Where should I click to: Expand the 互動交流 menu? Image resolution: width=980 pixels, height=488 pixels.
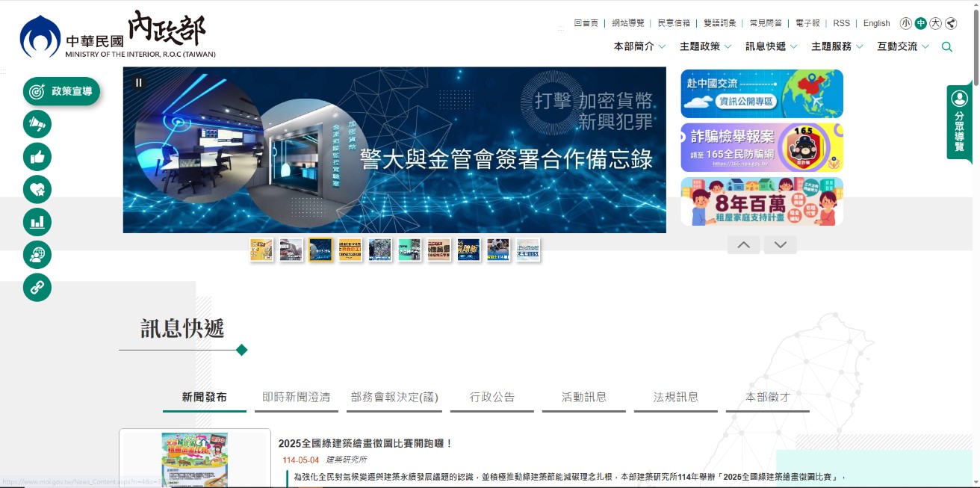[903, 46]
